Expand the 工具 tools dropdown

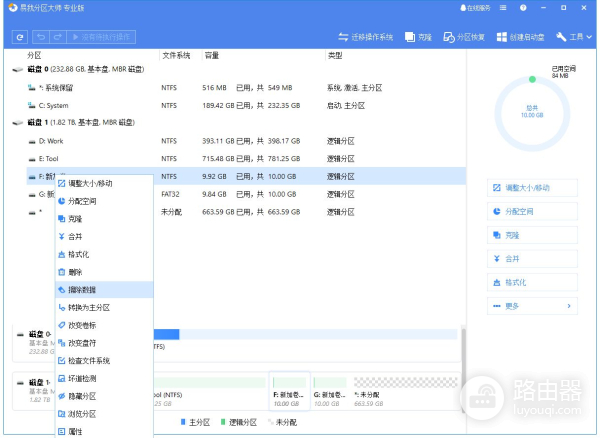coord(574,37)
